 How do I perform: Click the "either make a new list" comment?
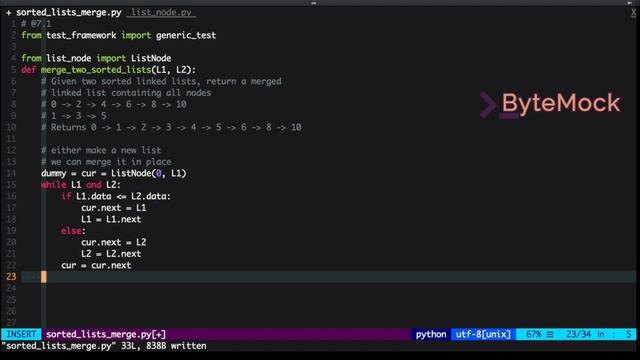(101, 150)
